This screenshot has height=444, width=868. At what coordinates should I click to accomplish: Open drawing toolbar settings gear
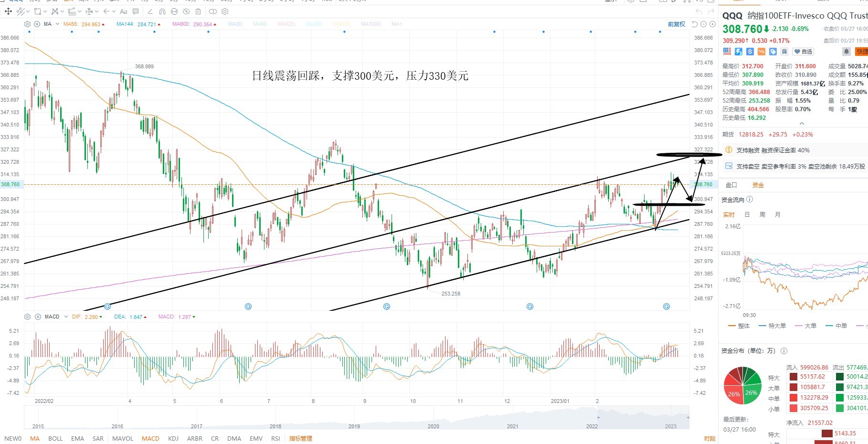click(x=225, y=11)
